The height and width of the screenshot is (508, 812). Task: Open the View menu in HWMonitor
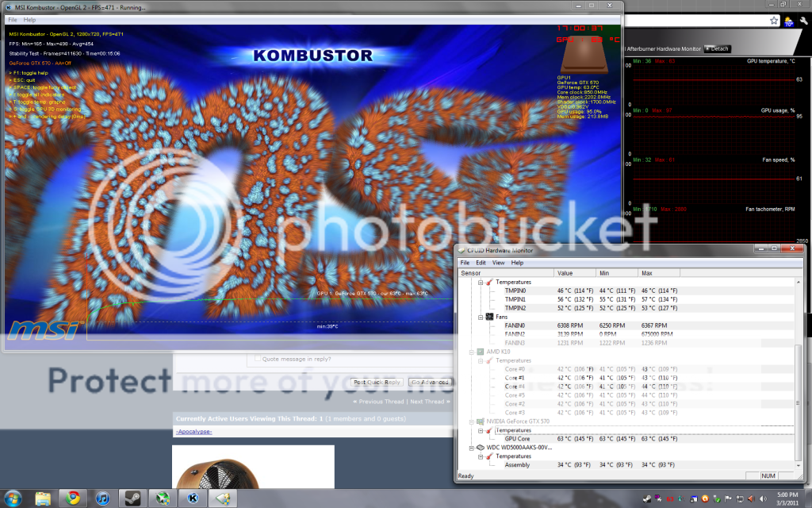(x=498, y=263)
